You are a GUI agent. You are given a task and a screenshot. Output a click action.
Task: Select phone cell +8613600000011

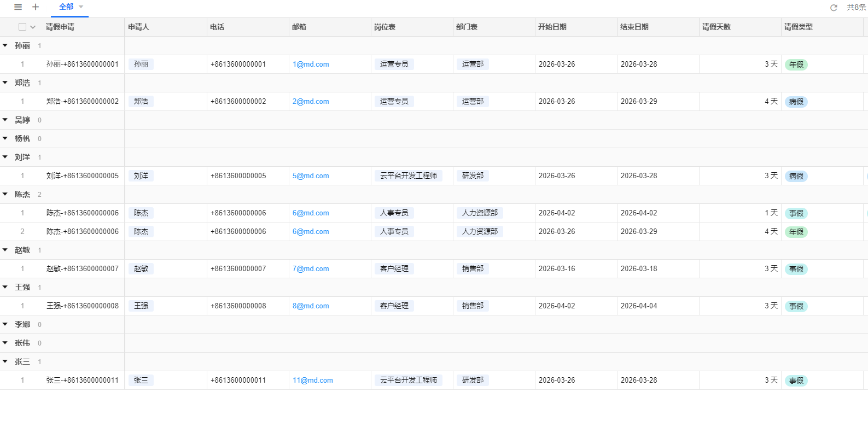(248, 381)
